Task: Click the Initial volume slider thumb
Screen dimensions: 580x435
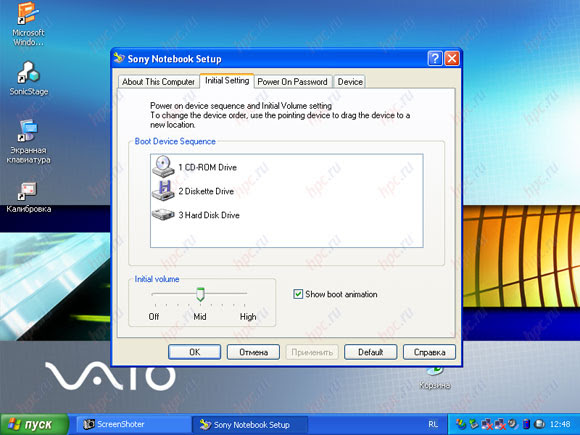Action: pyautogui.click(x=200, y=294)
